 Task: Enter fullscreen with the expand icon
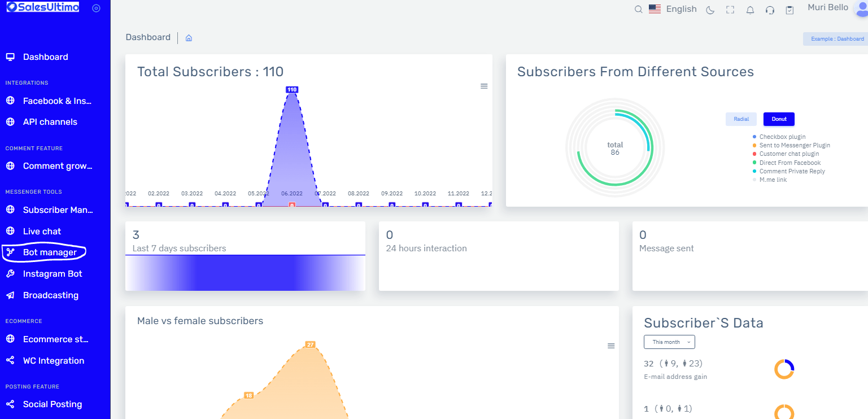click(x=730, y=10)
